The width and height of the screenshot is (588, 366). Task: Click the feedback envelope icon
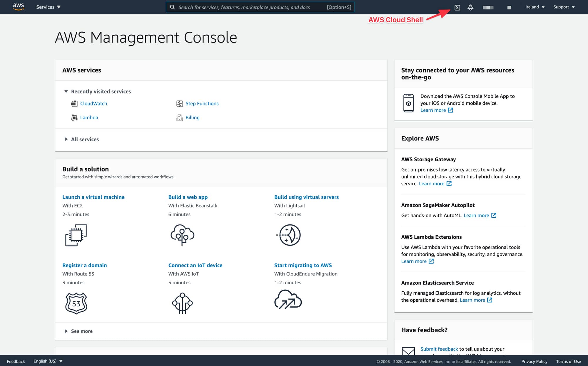(x=408, y=351)
